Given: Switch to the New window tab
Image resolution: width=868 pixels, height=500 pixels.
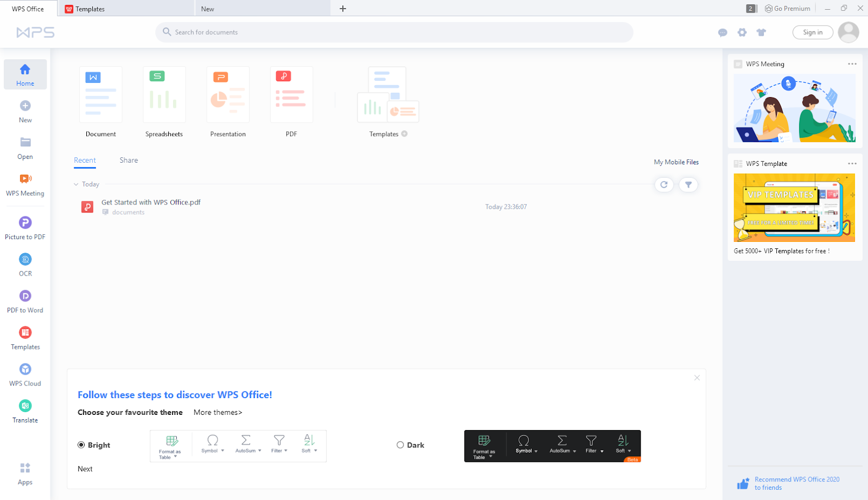Looking at the screenshot, I should point(263,9).
